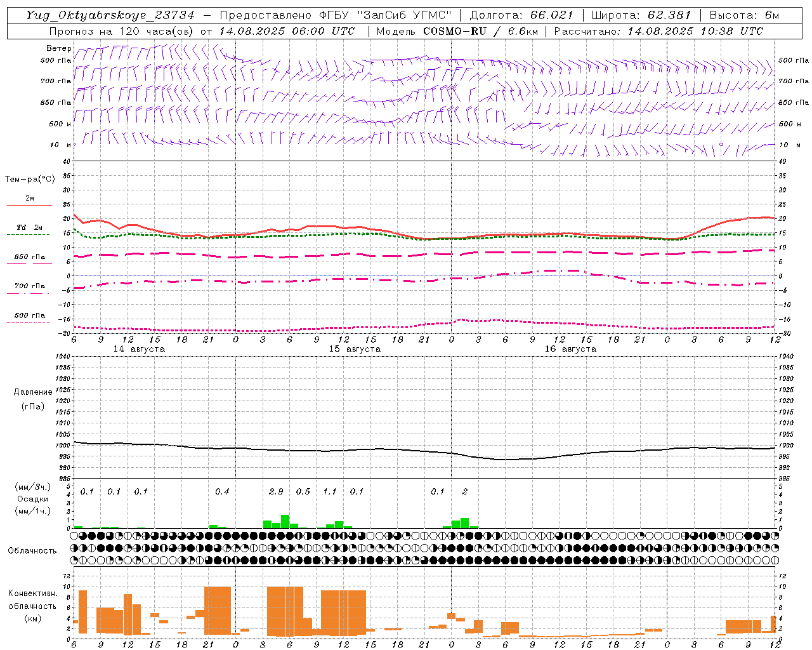Click the Осадки precipitation label

point(33,499)
